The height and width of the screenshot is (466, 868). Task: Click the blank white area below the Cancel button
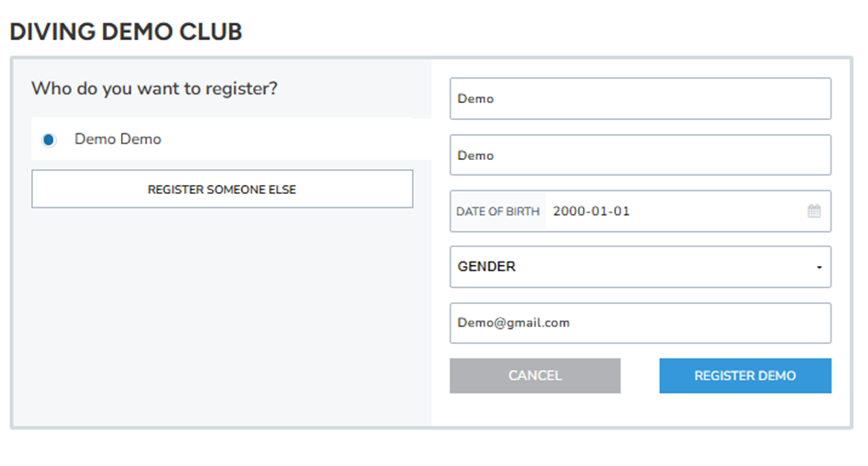[x=535, y=409]
